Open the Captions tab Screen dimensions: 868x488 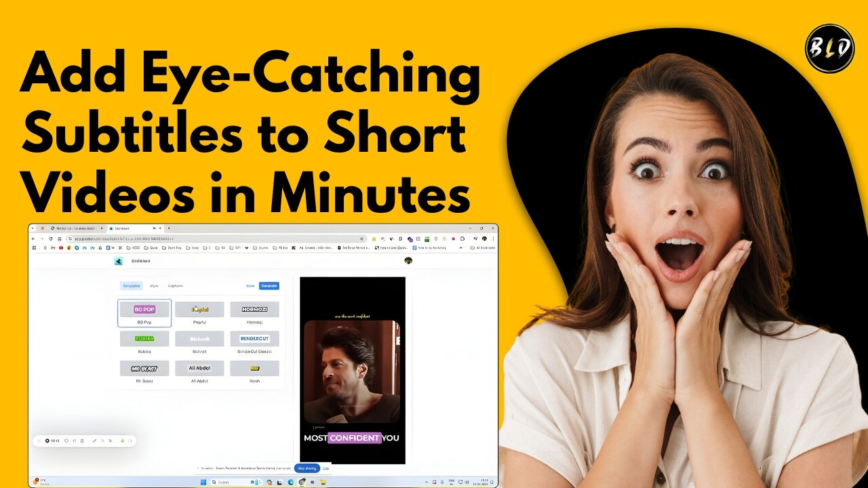pos(175,286)
